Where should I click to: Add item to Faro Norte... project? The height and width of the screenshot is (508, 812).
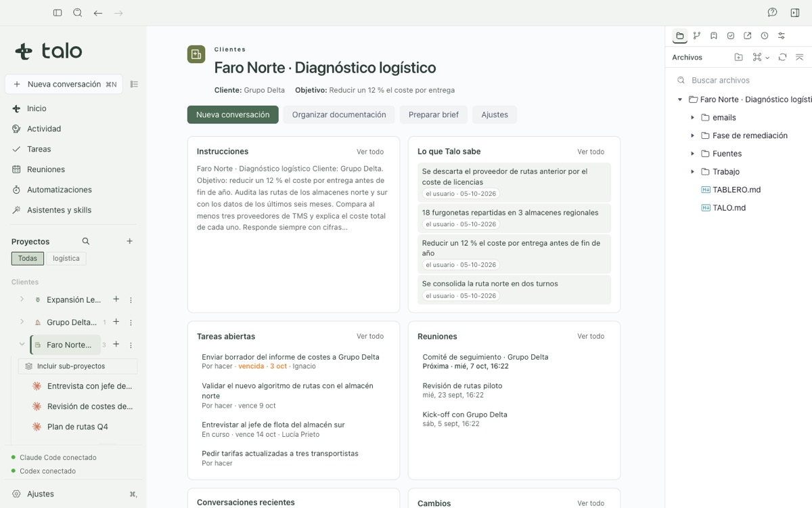(x=116, y=345)
